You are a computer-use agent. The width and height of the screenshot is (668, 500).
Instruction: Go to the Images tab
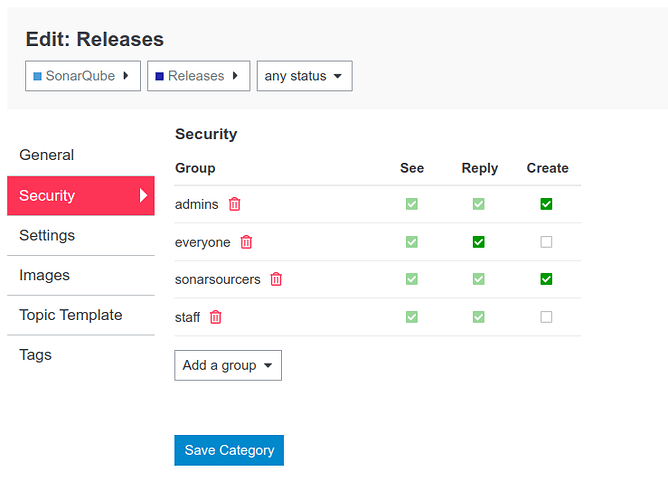pyautogui.click(x=81, y=276)
